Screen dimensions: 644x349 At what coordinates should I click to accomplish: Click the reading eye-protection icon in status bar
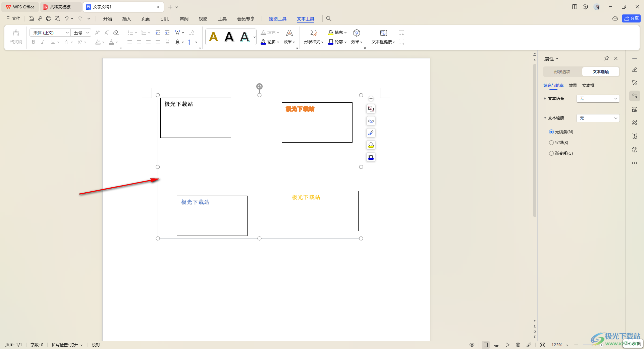pos(472,345)
